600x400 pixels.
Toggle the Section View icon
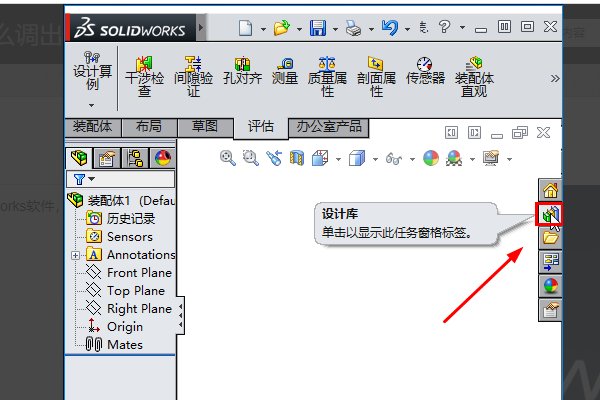pyautogui.click(x=297, y=158)
